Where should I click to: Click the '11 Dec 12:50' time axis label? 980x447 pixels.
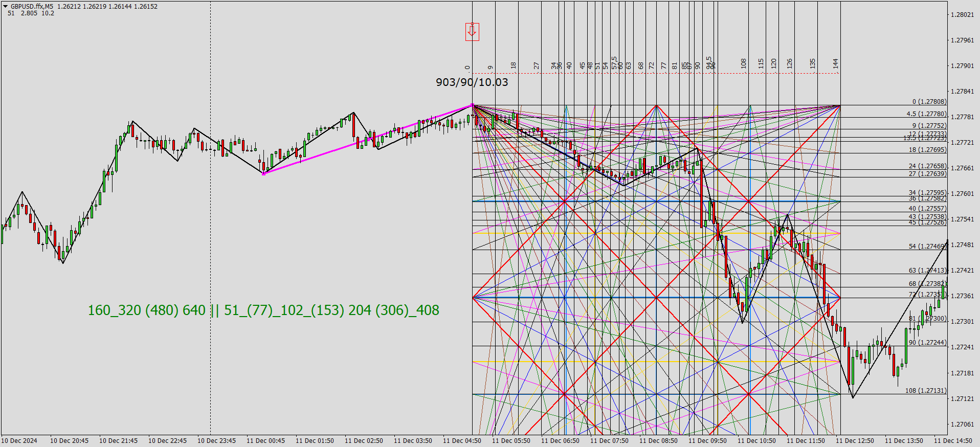pyautogui.click(x=855, y=441)
